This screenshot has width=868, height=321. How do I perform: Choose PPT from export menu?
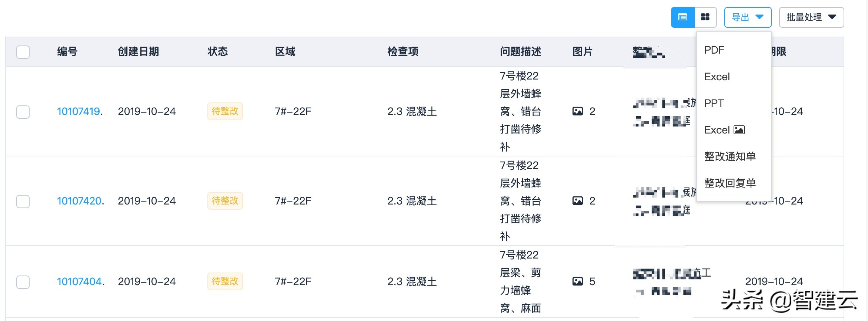point(714,103)
